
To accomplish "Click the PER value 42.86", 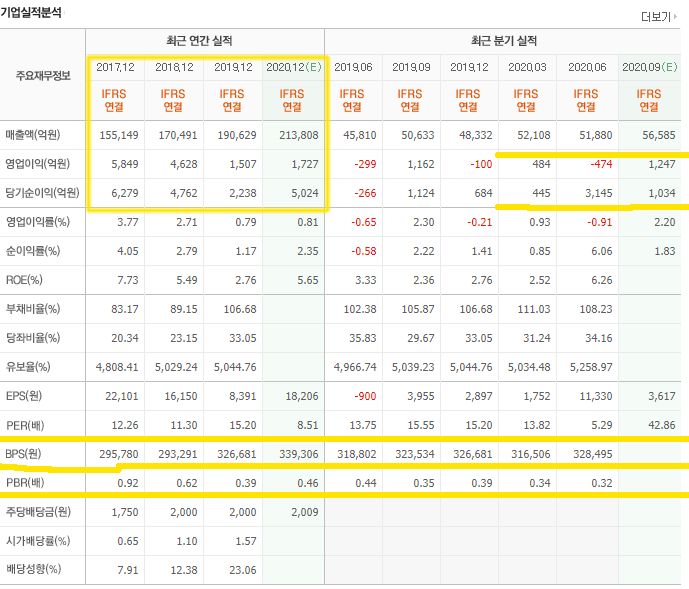I will 662,425.
